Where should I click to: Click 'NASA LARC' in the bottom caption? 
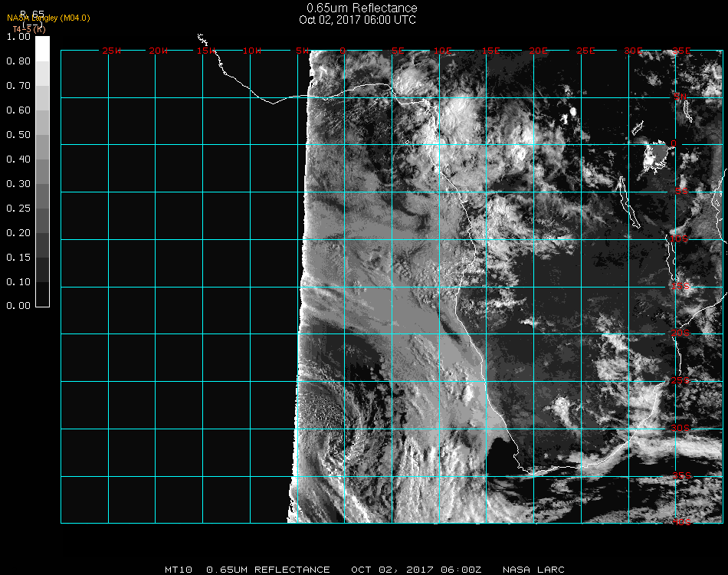(533, 570)
